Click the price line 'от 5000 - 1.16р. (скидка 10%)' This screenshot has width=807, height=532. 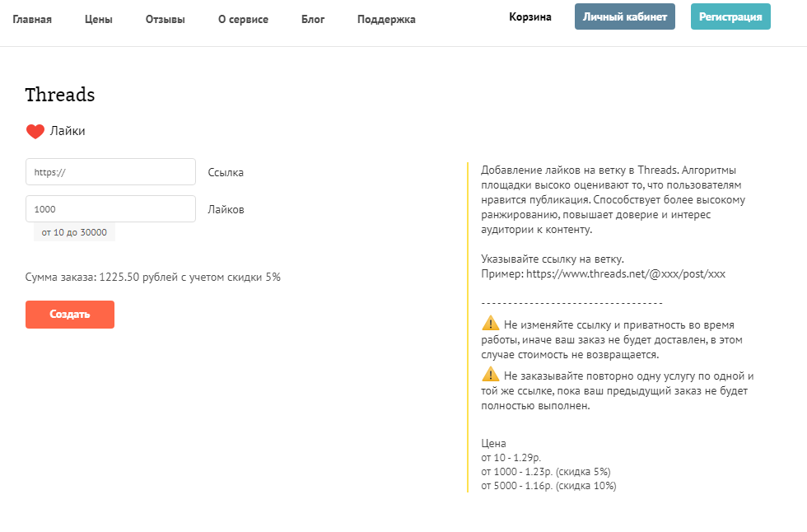coord(548,486)
